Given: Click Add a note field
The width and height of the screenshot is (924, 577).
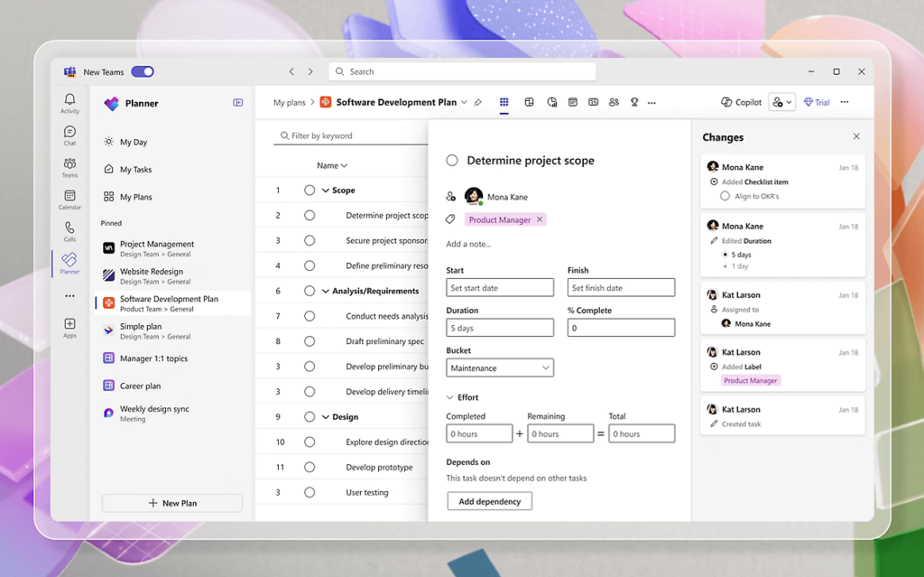Looking at the screenshot, I should click(x=468, y=244).
